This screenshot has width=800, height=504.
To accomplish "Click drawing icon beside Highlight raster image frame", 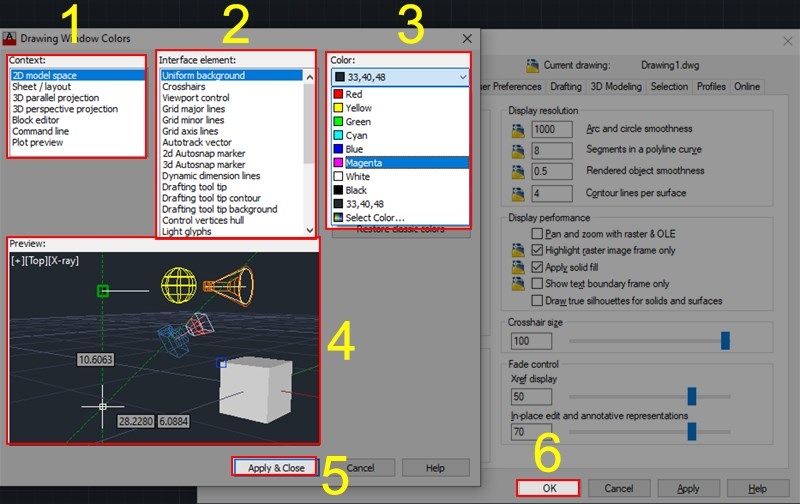I will tap(518, 250).
